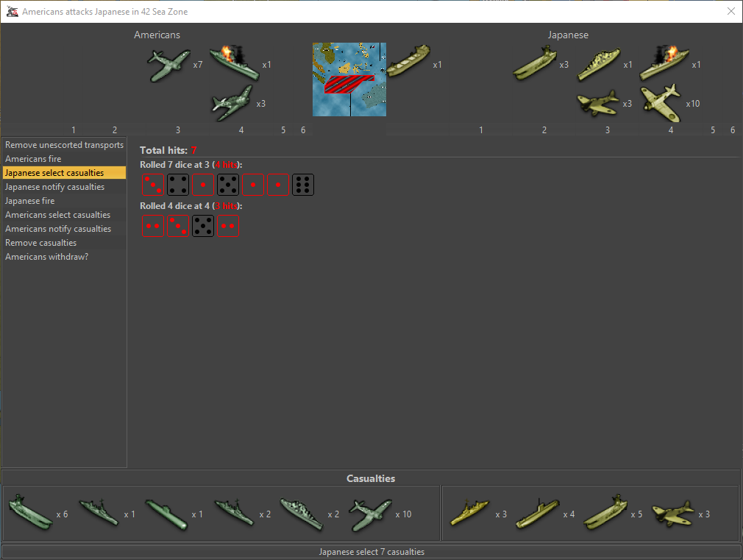This screenshot has height=560, width=743.
Task: Click the 'Americans' heading
Action: click(157, 35)
